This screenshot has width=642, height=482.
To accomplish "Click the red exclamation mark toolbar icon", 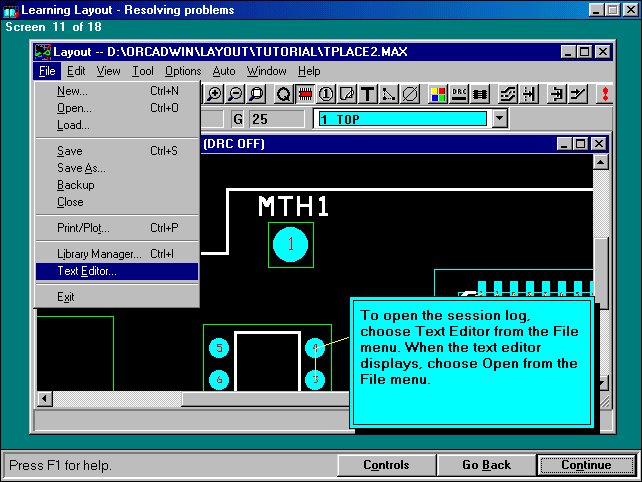I will (604, 94).
